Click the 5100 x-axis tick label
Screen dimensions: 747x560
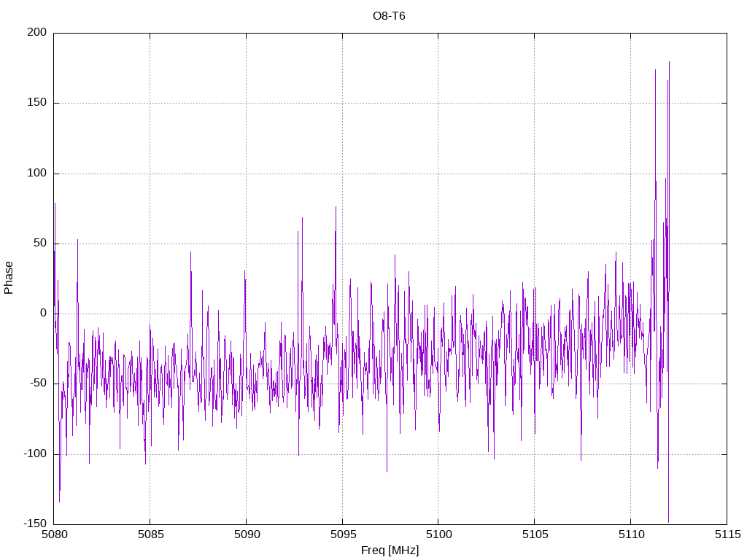pyautogui.click(x=438, y=535)
